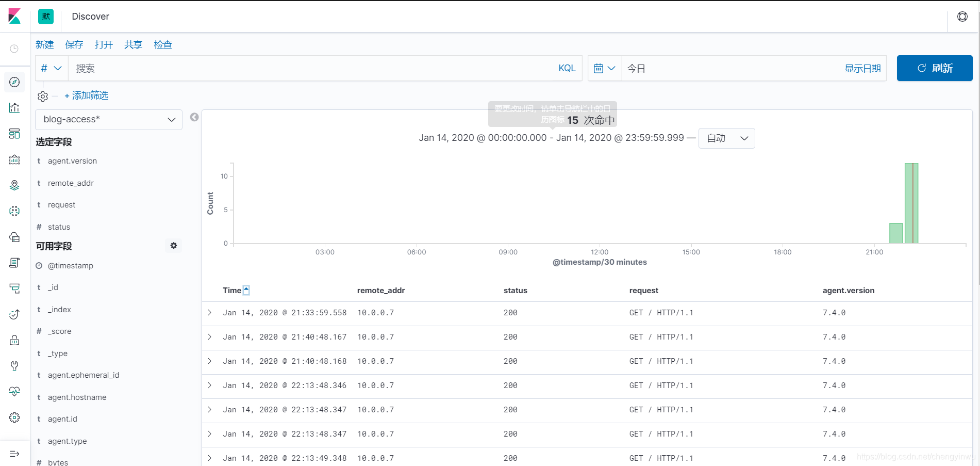Image resolution: width=980 pixels, height=466 pixels.
Task: Collapse the field sidebar arrow
Action: click(194, 117)
